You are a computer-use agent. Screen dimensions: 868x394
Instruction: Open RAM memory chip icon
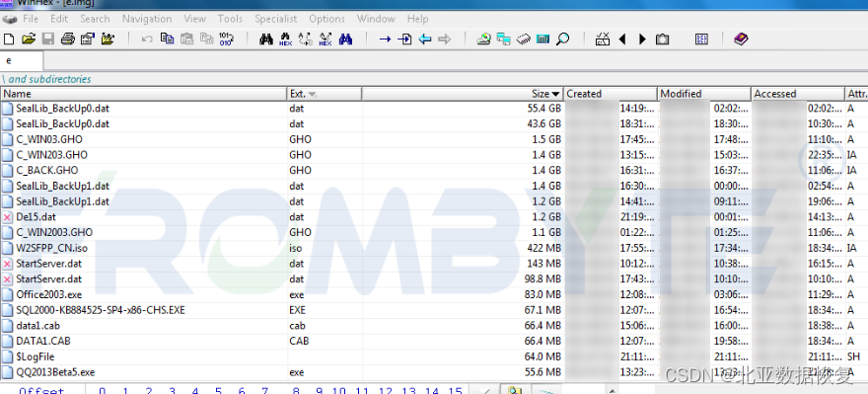[x=523, y=39]
